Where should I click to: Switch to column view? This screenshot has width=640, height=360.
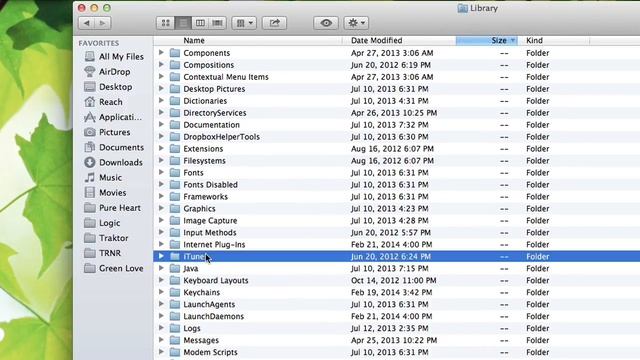tap(200, 23)
